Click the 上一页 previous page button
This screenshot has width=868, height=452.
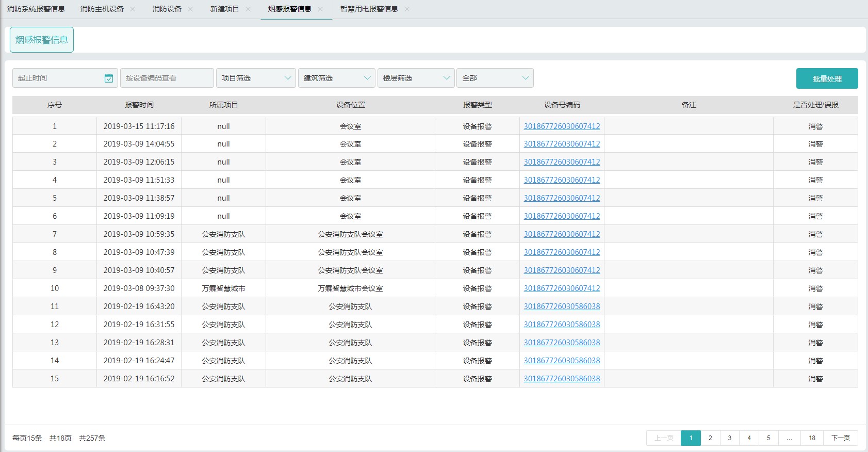[x=664, y=438]
